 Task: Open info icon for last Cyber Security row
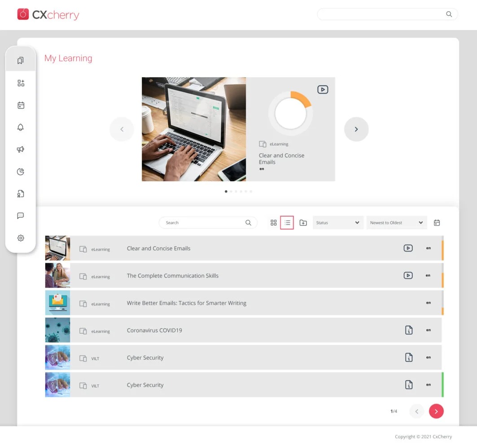click(408, 385)
